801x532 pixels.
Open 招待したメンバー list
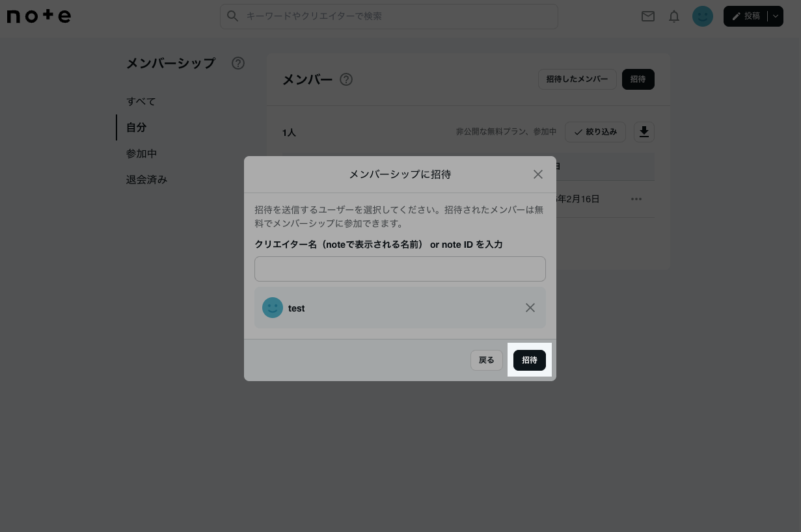[577, 79]
